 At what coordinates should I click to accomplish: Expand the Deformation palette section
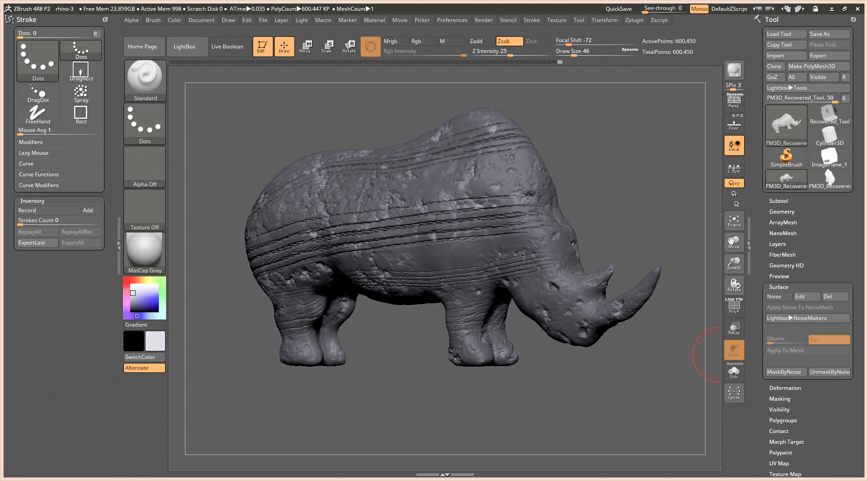[785, 388]
